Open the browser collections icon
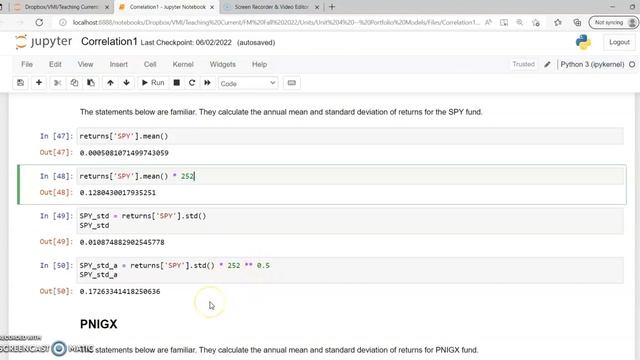This screenshot has width=640, height=360. click(577, 22)
